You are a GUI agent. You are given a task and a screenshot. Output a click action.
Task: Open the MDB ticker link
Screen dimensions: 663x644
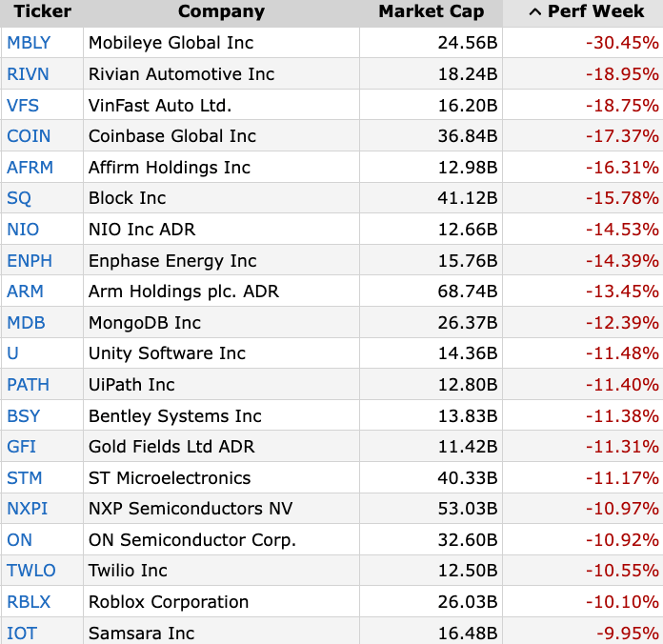(x=26, y=323)
